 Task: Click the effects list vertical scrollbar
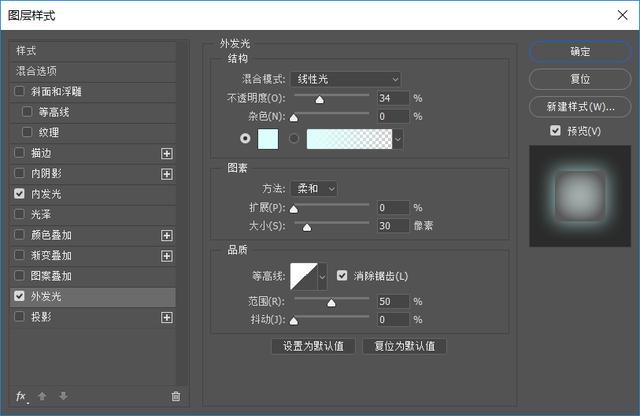coord(182,212)
